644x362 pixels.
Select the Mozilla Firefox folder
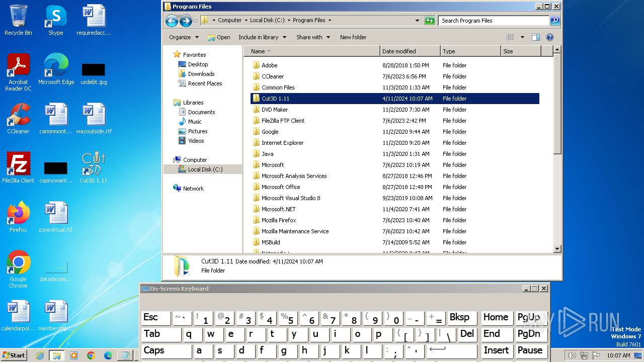tap(279, 220)
